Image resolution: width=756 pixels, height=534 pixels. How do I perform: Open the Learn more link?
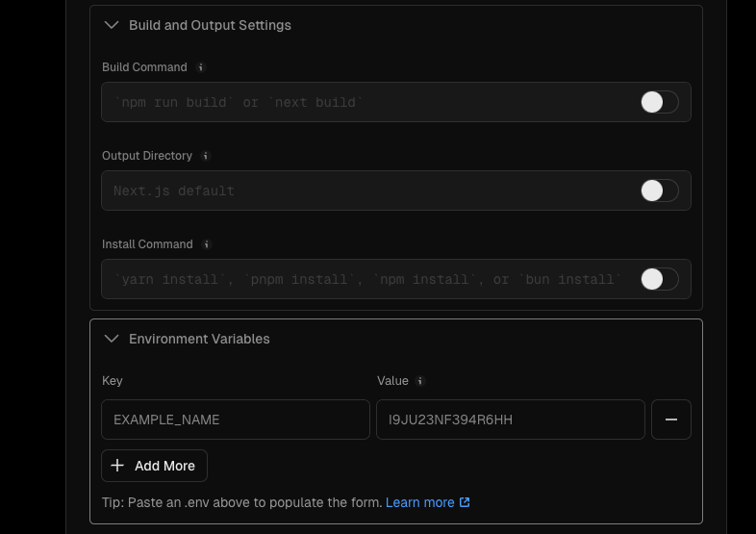click(420, 502)
